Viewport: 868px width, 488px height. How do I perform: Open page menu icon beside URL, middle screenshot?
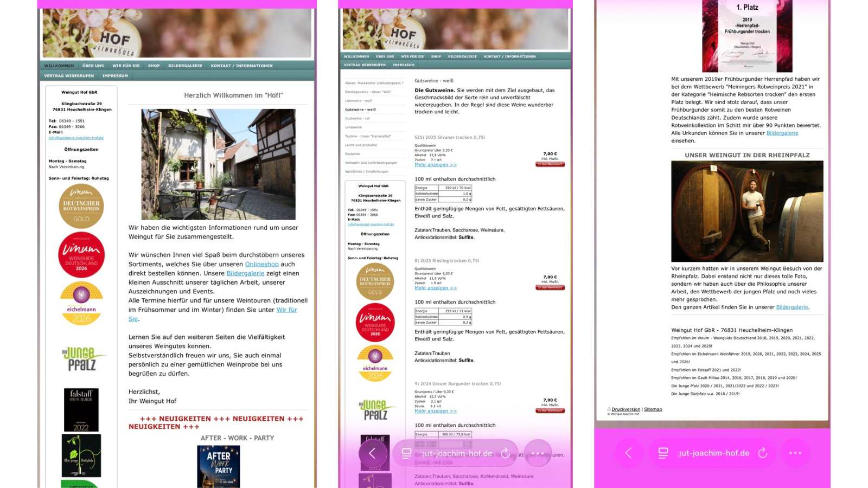pyautogui.click(x=406, y=453)
